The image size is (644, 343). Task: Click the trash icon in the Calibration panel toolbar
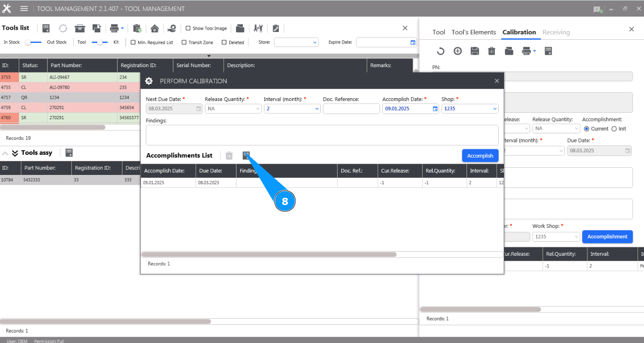point(492,51)
